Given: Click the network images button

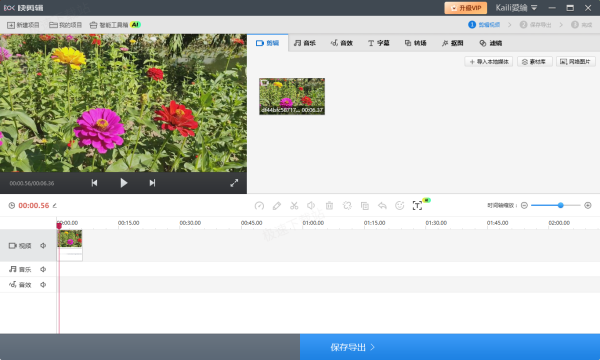Looking at the screenshot, I should point(576,62).
